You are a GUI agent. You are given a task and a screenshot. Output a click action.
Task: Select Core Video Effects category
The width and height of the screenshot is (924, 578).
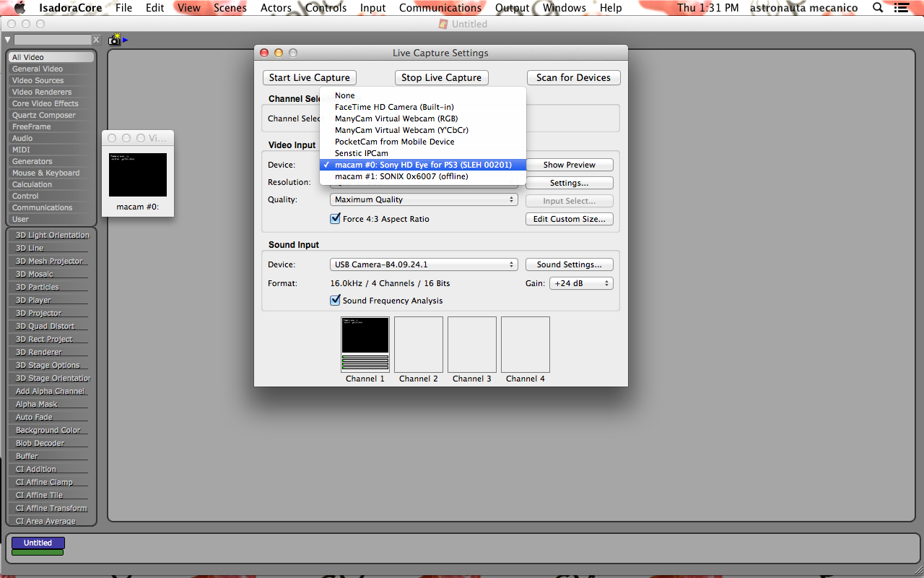[x=51, y=103]
